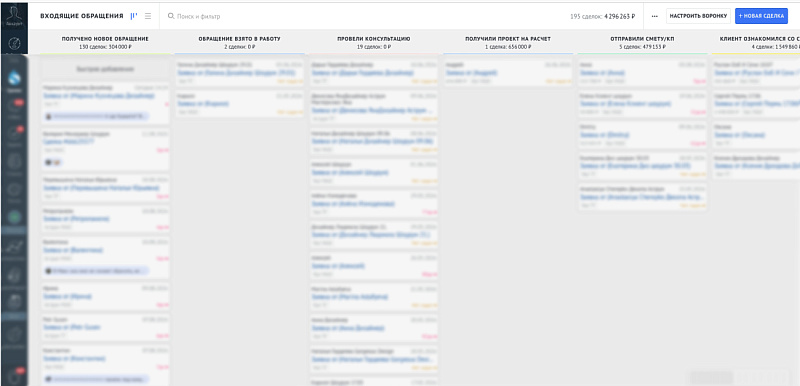Screen dimensions: 800x386
Task: Focus the Поиск и фильтр search field
Action: coord(199,16)
